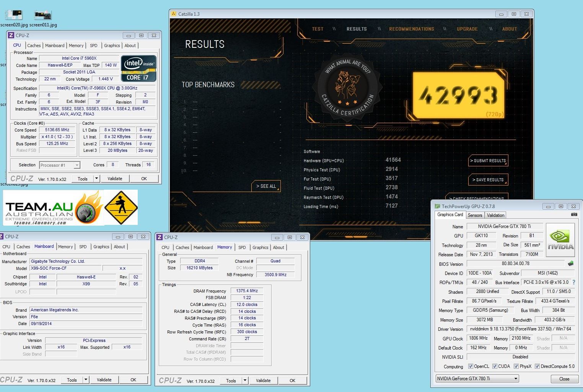The height and width of the screenshot is (392, 583).
Task: Open the RECOMMENDATIONS tab in Catzilla
Action: coord(412,29)
